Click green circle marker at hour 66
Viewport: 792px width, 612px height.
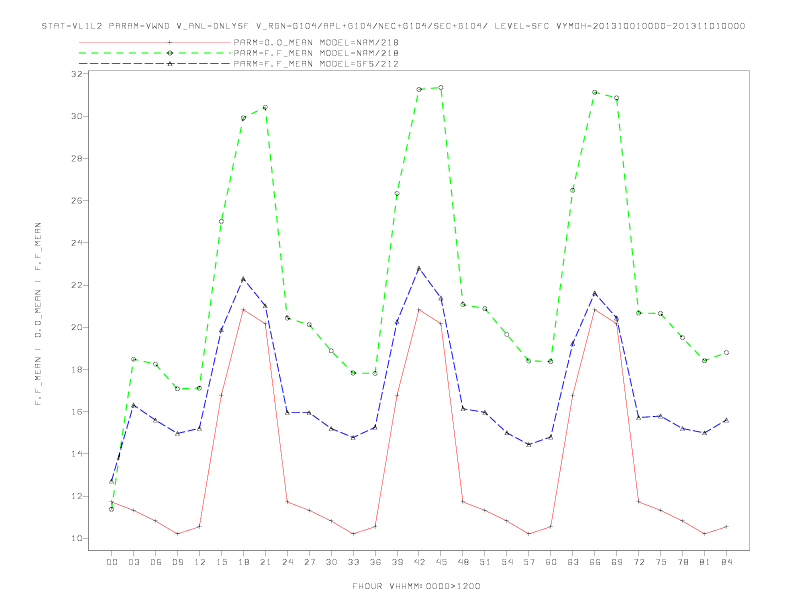point(595,92)
